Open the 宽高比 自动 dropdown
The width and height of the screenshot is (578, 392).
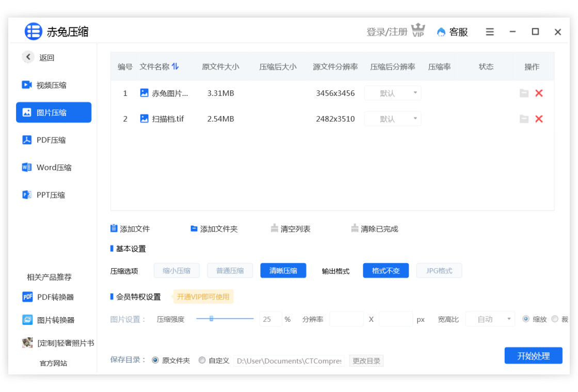pos(490,319)
